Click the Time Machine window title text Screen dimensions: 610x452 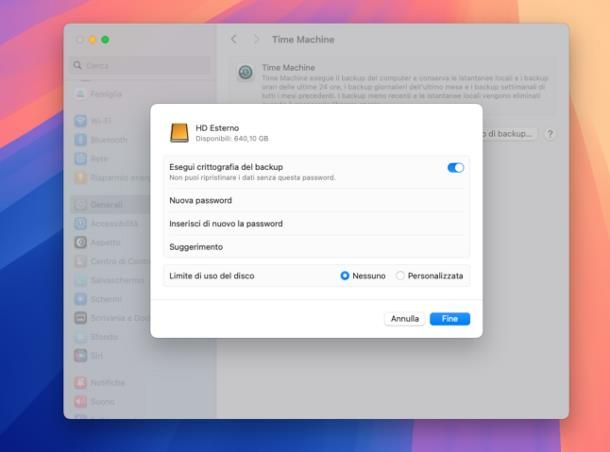[303, 39]
